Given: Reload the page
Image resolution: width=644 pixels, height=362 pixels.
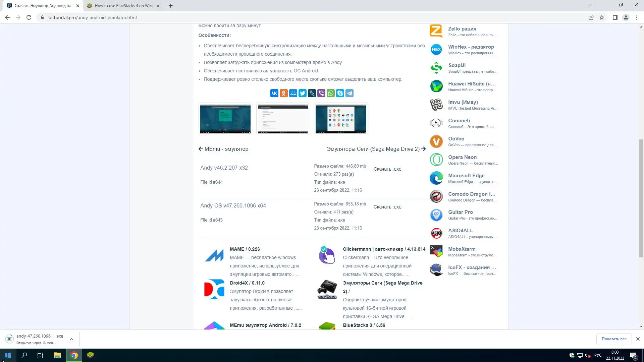Looking at the screenshot, I should 29,17.
